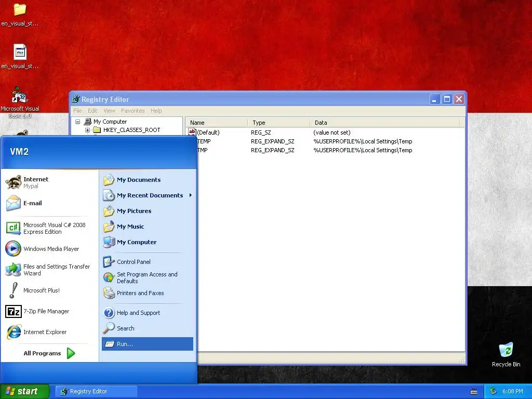Launch Windows Media Player icon
The width and height of the screenshot is (532, 399).
(13, 249)
